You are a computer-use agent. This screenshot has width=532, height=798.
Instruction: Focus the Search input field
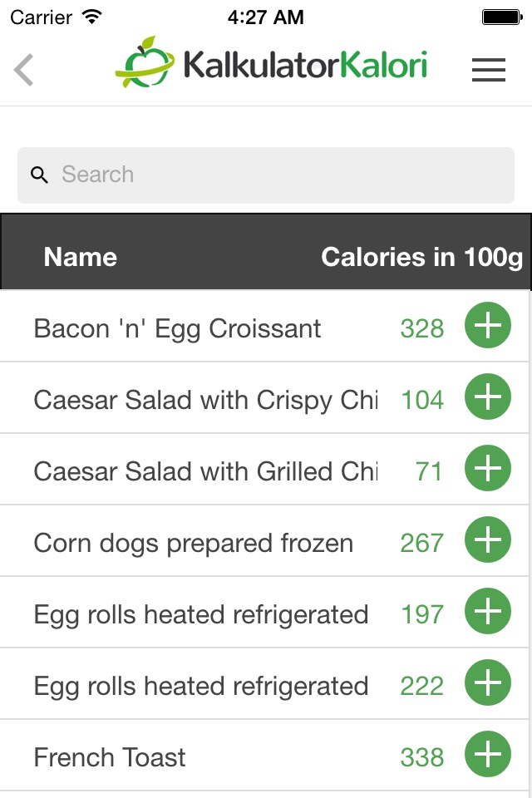[266, 175]
